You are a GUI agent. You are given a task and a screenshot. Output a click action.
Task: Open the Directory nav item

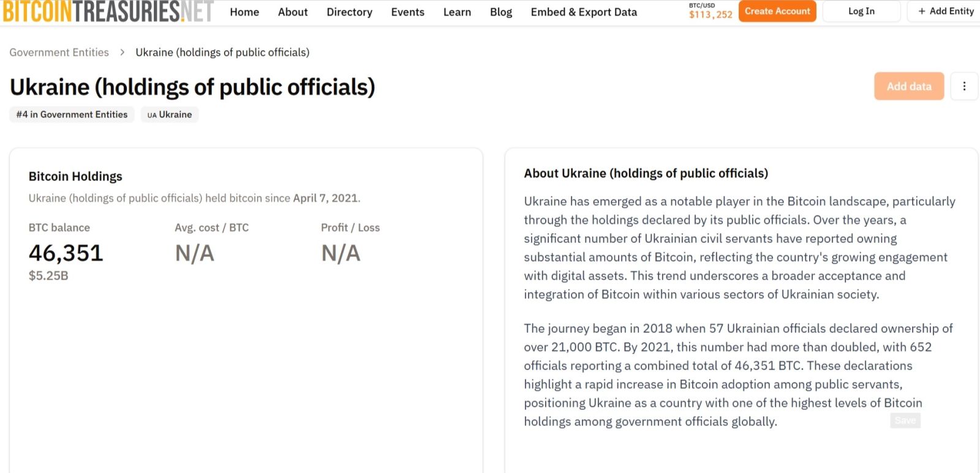click(x=349, y=12)
